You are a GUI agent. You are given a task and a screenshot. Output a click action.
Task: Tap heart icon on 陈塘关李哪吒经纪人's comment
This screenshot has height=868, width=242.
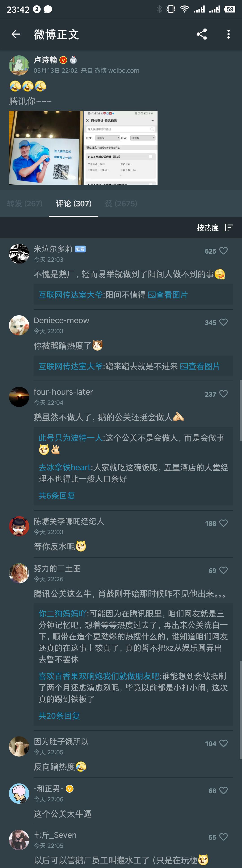tap(223, 523)
